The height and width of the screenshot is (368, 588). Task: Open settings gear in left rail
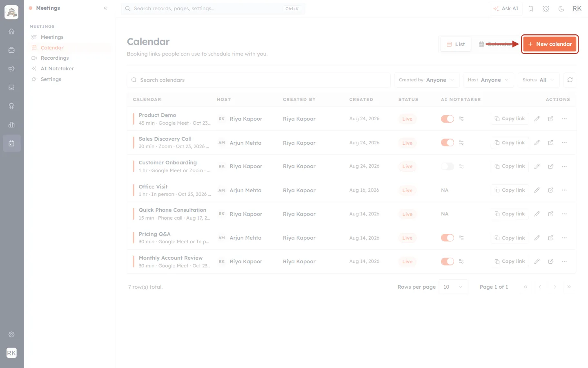tap(11, 334)
